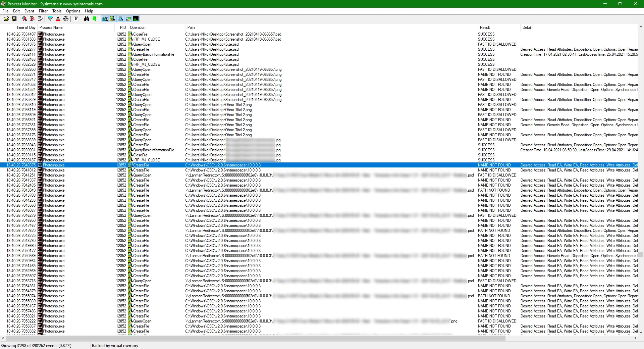Click CreationTime detail at 18:40:26.7039061
Image resolution: width=644 pixels, height=349 pixels.
[x=579, y=150]
